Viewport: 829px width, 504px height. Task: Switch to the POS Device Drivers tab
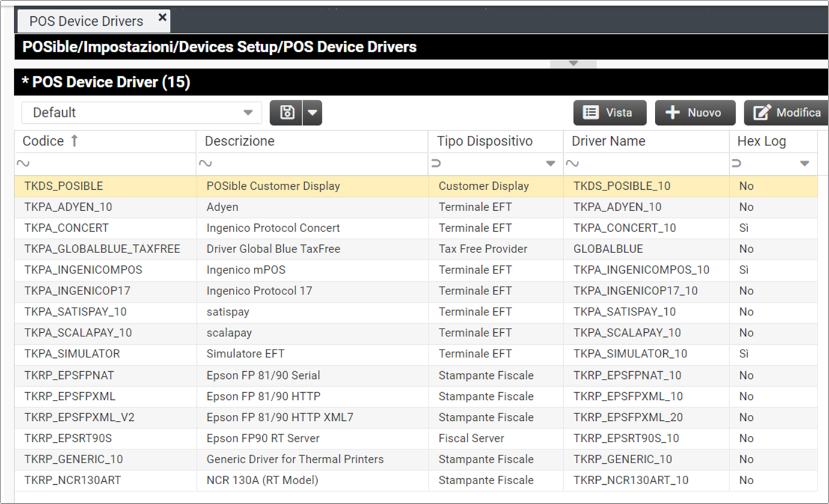(86, 22)
